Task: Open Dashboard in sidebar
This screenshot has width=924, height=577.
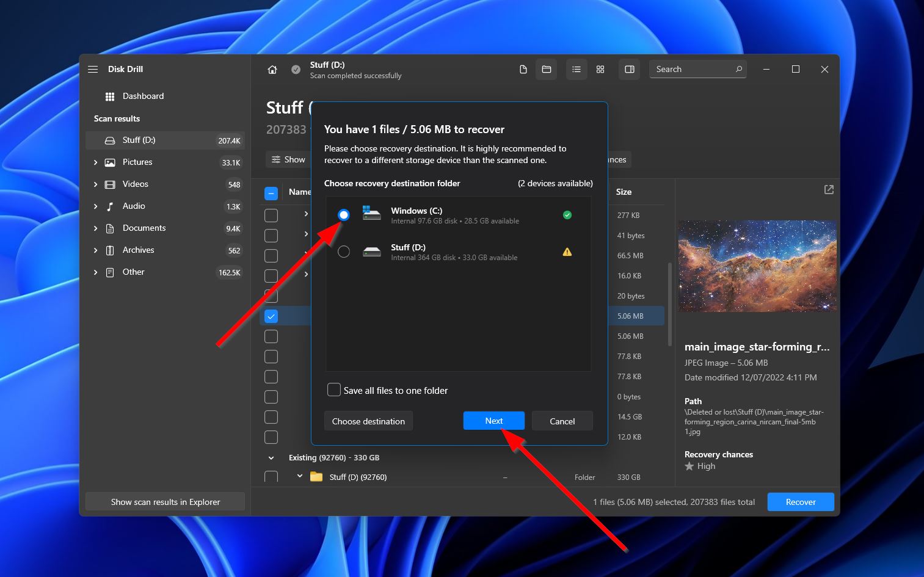Action: click(x=165, y=96)
